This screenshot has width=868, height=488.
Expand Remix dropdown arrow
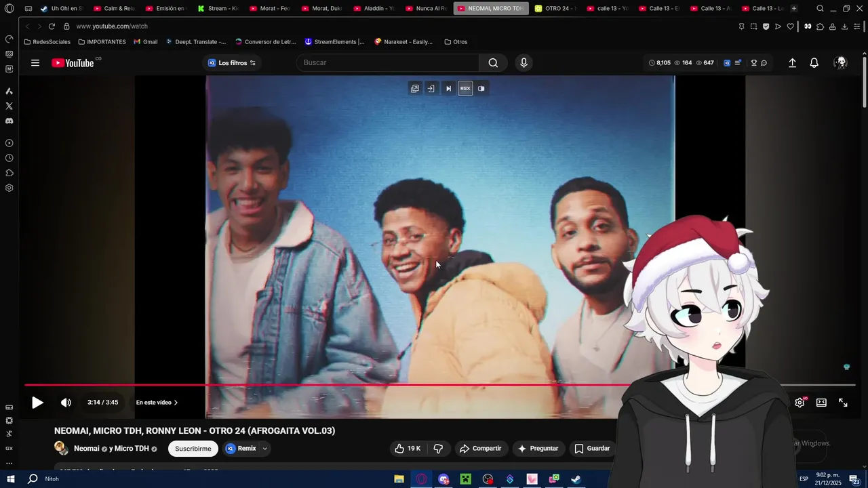coord(265,449)
